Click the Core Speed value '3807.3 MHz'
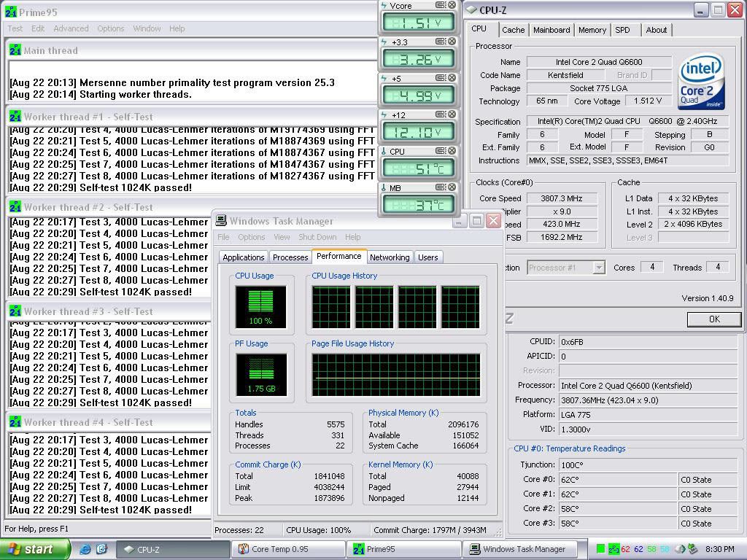The image size is (747, 560). (562, 198)
